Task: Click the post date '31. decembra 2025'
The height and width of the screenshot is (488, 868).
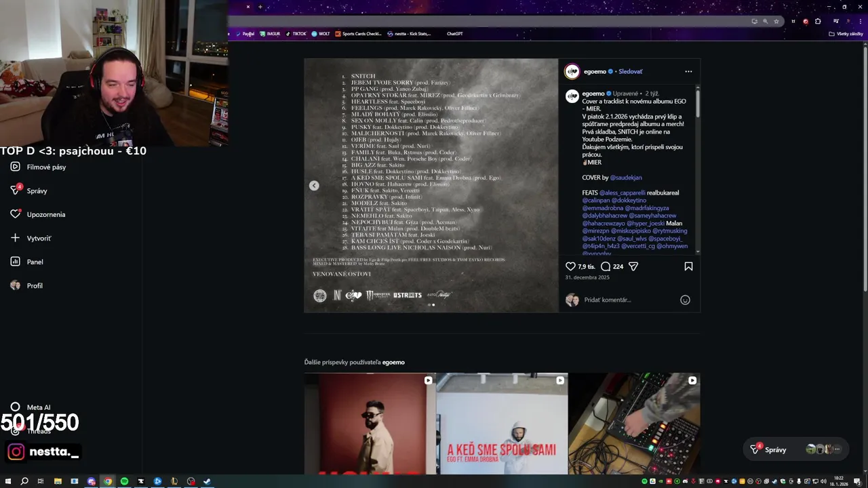Action: 587,277
